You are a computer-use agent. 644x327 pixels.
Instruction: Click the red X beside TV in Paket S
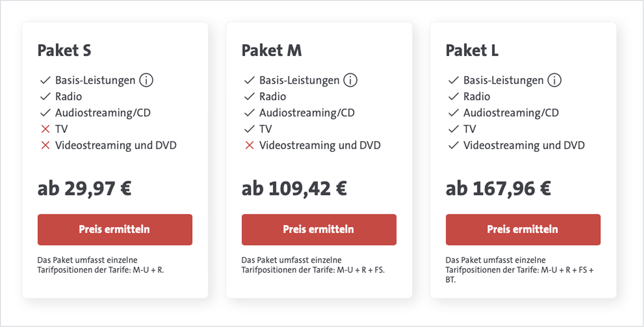[x=44, y=129]
